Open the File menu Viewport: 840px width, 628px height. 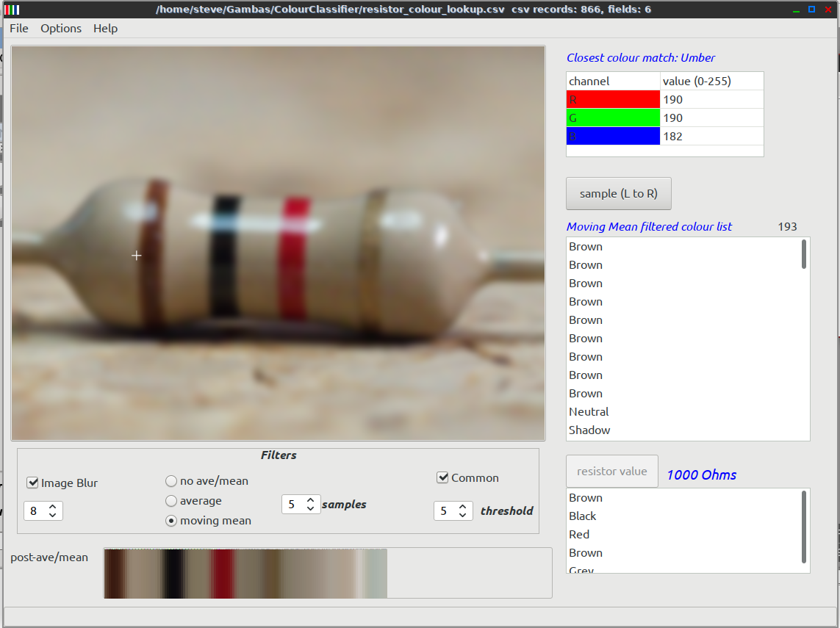pos(19,28)
